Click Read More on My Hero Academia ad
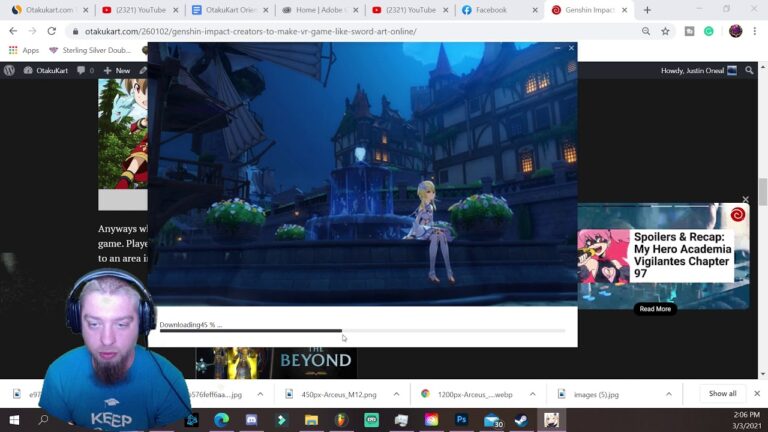The width and height of the screenshot is (768, 432). pyautogui.click(x=655, y=309)
